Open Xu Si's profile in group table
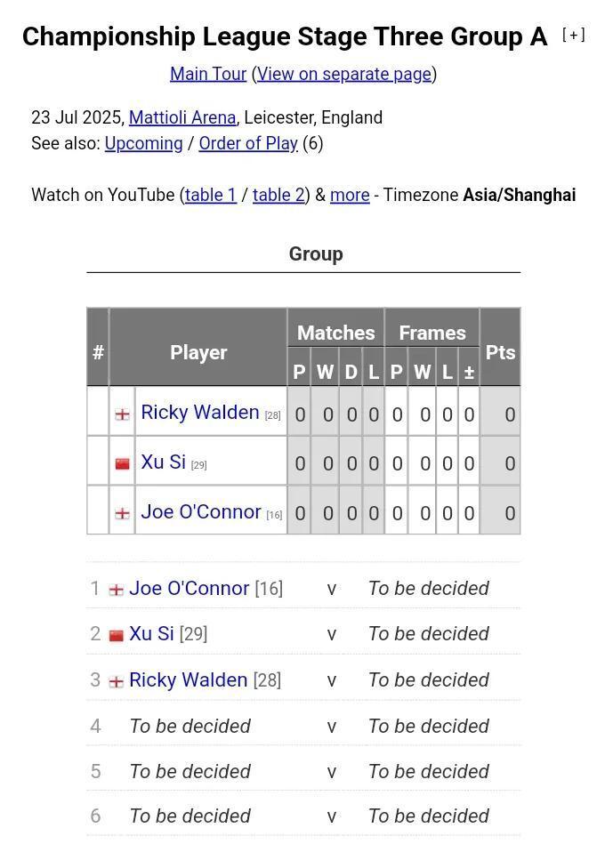Viewport: 605px width, 868px height. tap(164, 462)
